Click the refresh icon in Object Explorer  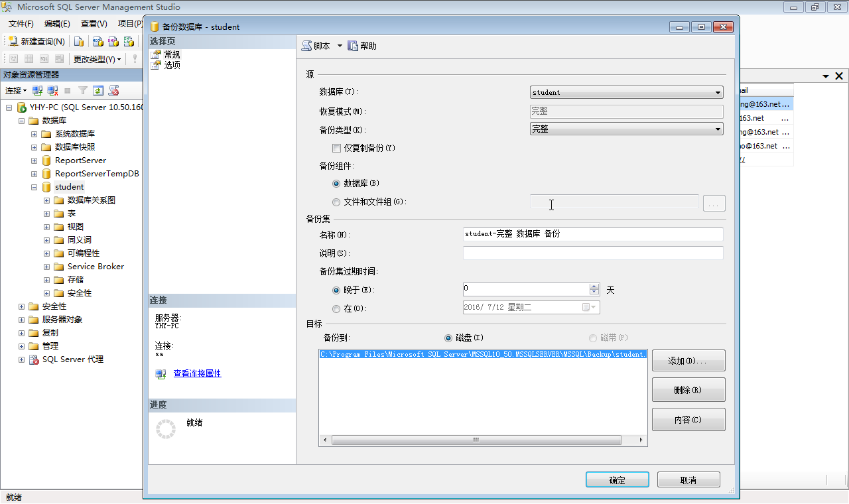[98, 90]
